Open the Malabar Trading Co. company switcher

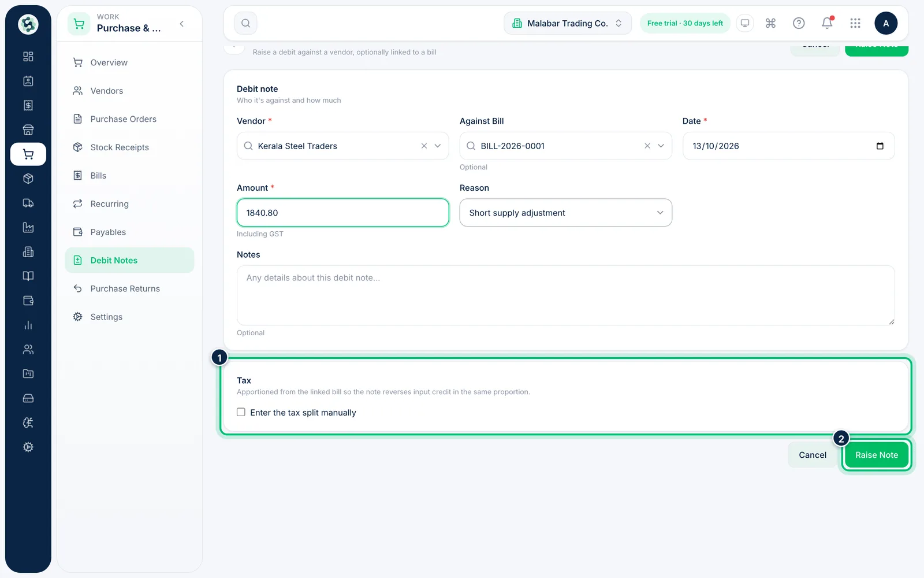[568, 23]
